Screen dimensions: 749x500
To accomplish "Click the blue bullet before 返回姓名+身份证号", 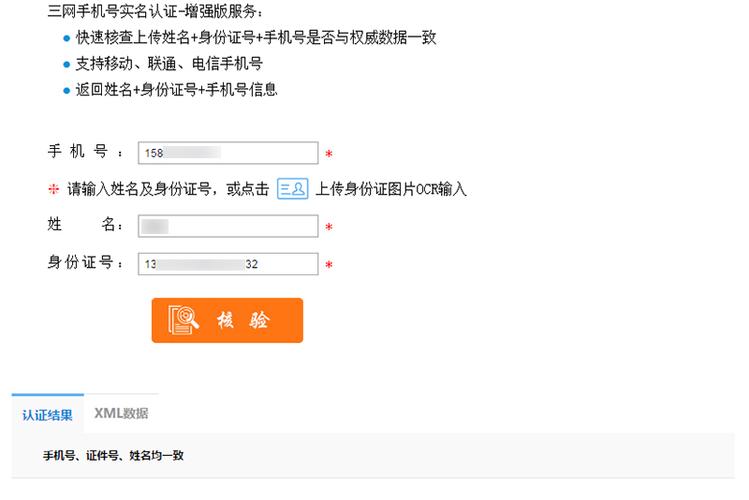I will (66, 91).
